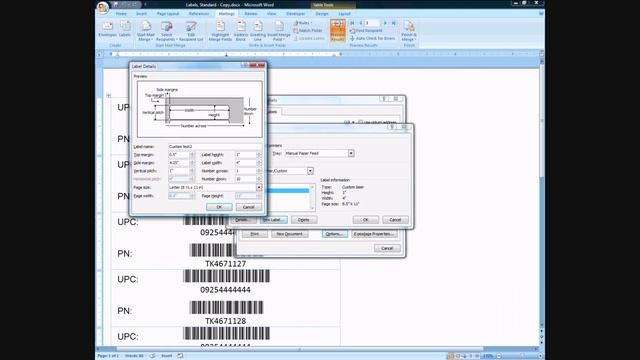Viewport: 640px width, 360px height.
Task: Open the Start Mail Merge icon
Action: pyautogui.click(x=146, y=31)
